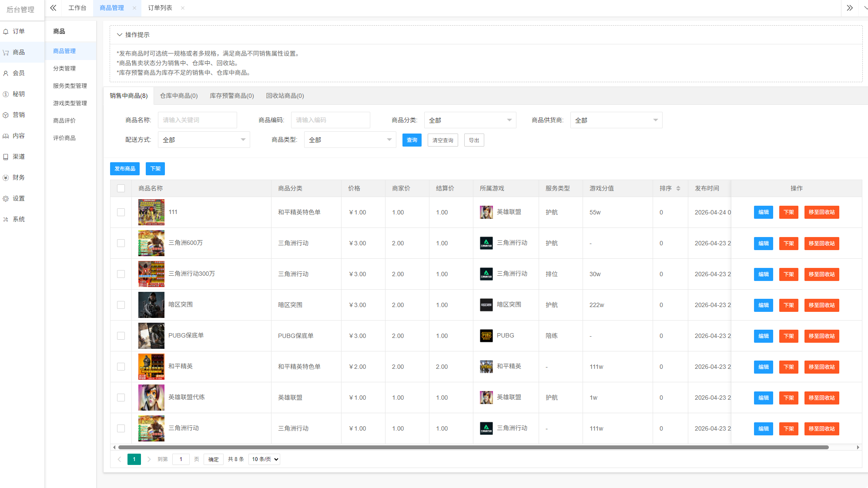Switch to 库存预警商品(0) tab
This screenshot has height=488, width=868.
tap(232, 96)
